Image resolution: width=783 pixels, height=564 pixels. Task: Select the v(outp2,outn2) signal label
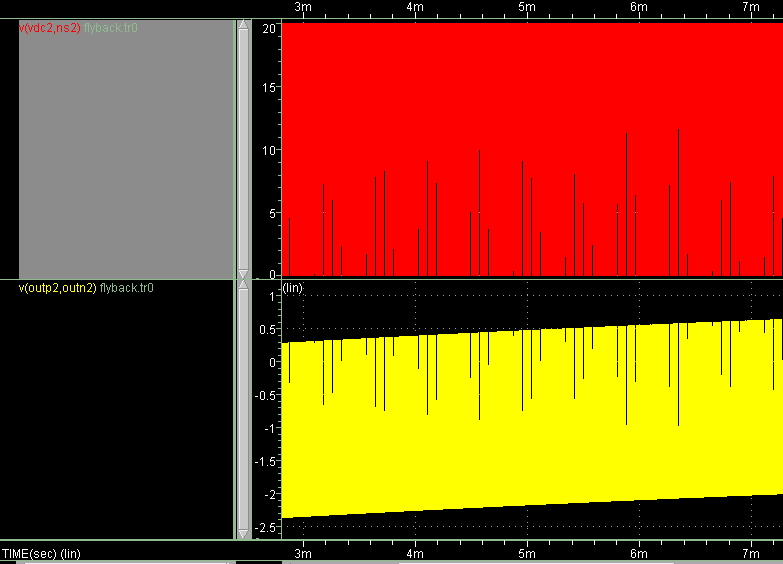(x=57, y=288)
